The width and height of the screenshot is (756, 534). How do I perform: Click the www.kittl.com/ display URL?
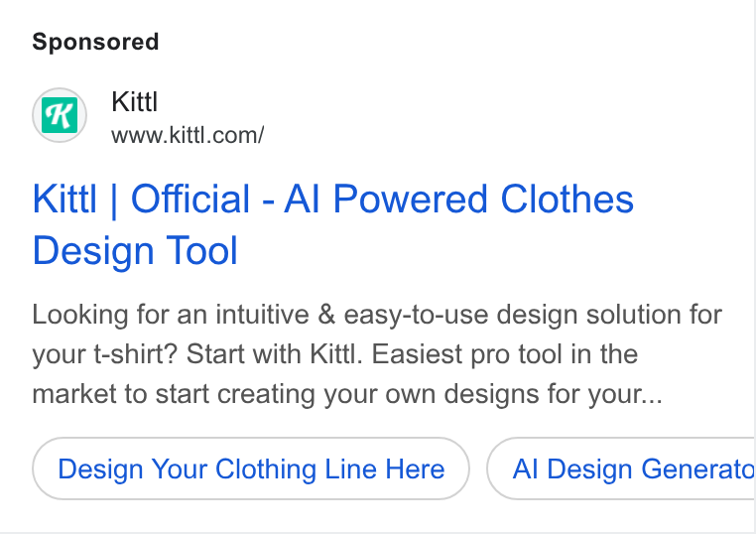[188, 136]
